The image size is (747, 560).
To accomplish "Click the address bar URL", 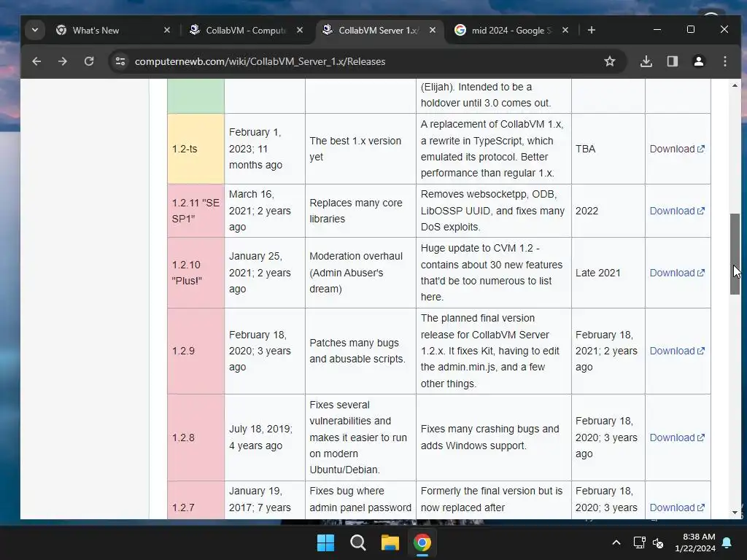I will (260, 61).
